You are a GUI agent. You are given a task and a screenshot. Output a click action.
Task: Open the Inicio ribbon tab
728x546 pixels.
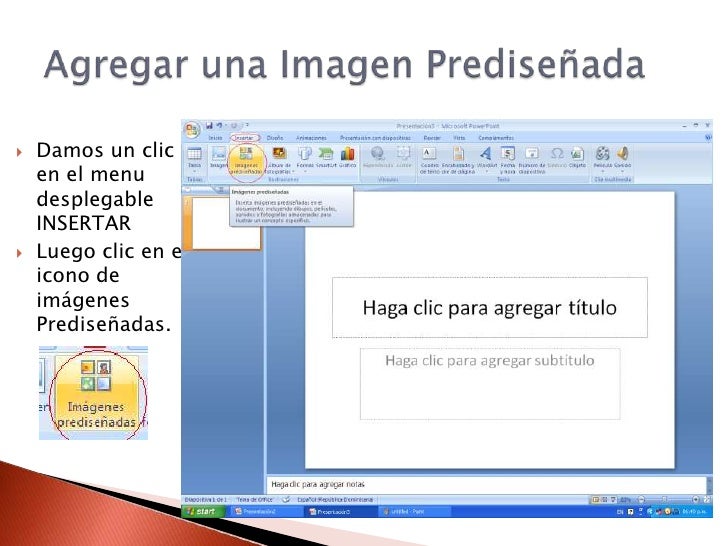click(x=215, y=138)
